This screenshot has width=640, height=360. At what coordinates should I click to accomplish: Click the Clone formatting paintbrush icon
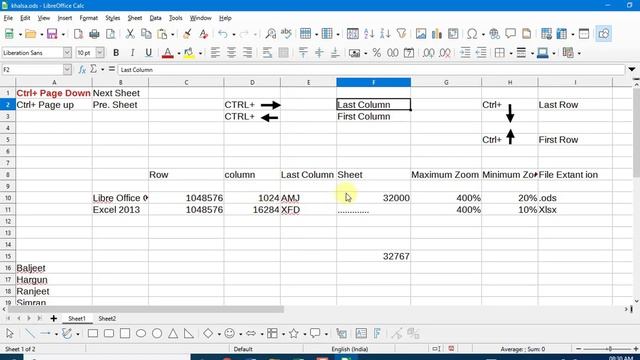point(187,34)
